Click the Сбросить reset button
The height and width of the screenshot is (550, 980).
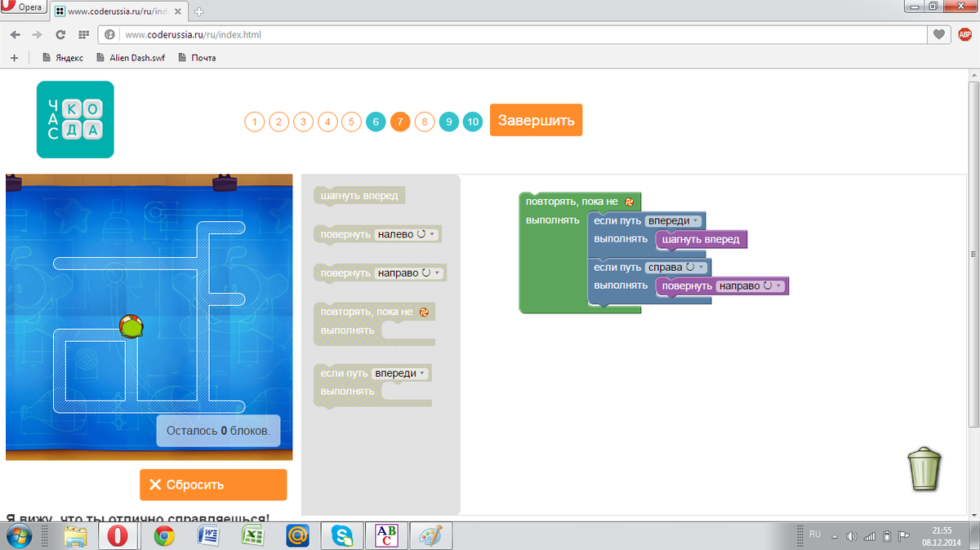(213, 485)
